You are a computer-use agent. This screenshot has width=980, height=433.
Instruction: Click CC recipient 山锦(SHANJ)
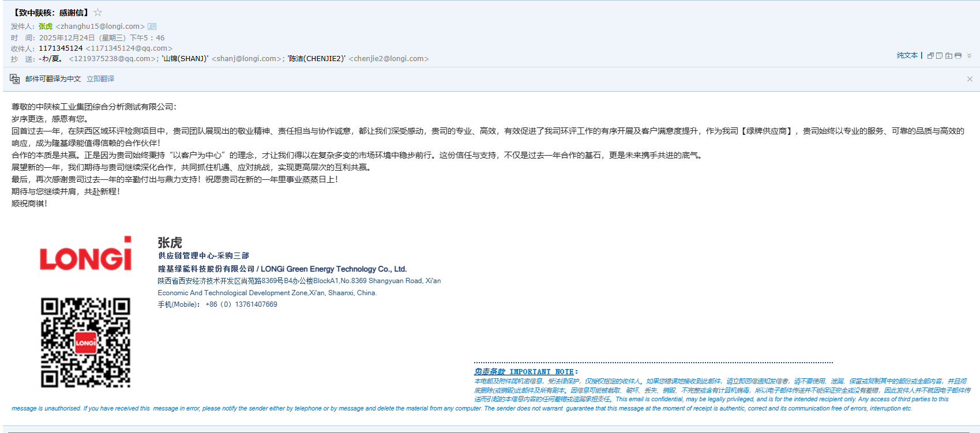185,59
